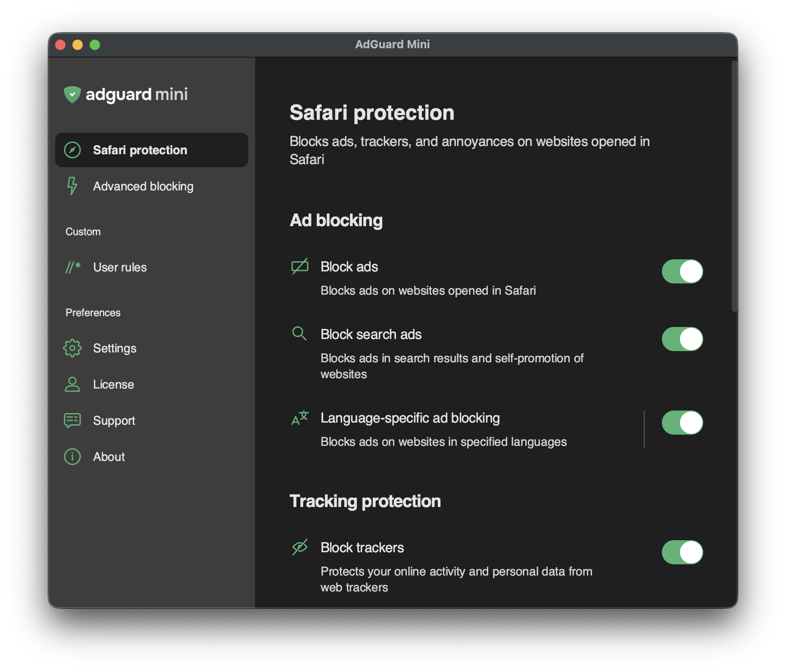Click the Support chat bubble icon
This screenshot has width=786, height=672.
pyautogui.click(x=72, y=420)
